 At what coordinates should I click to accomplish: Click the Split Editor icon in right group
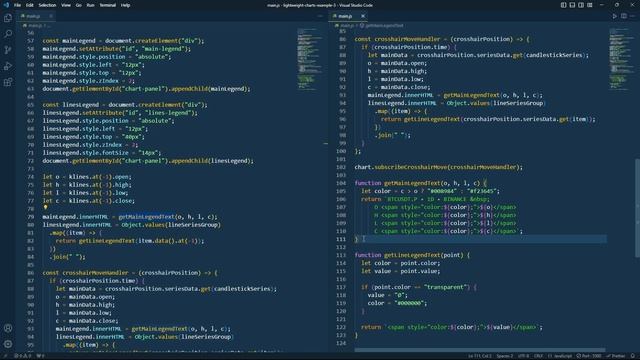[624, 16]
